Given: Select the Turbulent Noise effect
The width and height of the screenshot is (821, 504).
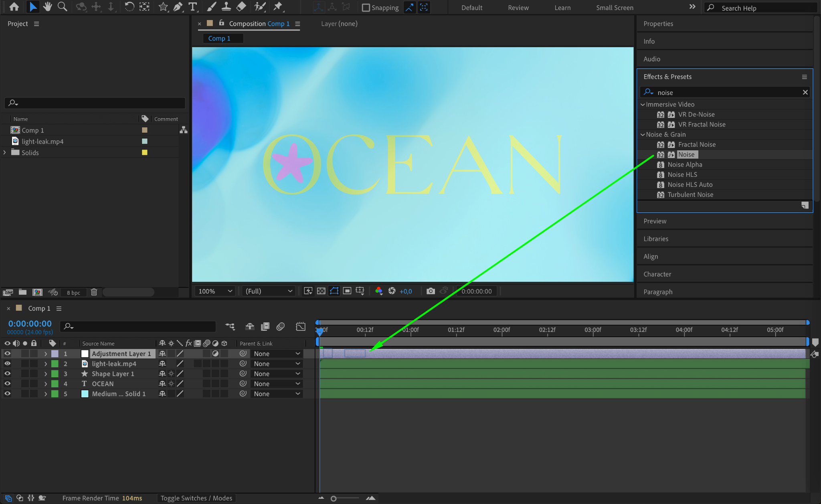Looking at the screenshot, I should [690, 195].
